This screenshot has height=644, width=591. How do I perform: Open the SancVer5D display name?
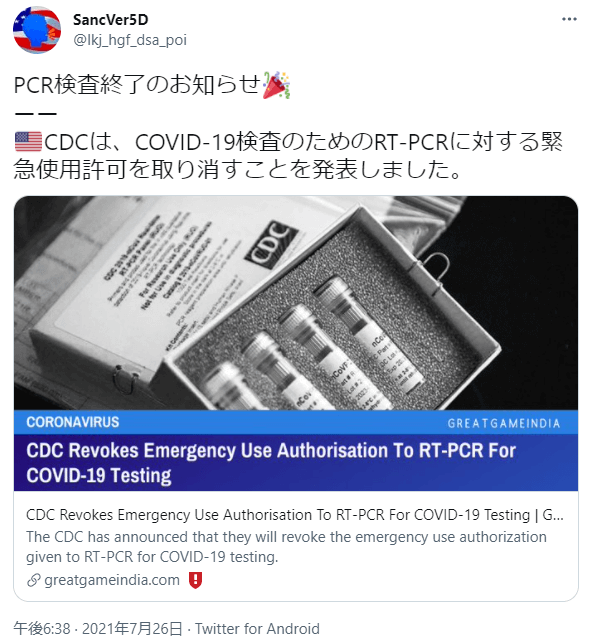pos(110,19)
